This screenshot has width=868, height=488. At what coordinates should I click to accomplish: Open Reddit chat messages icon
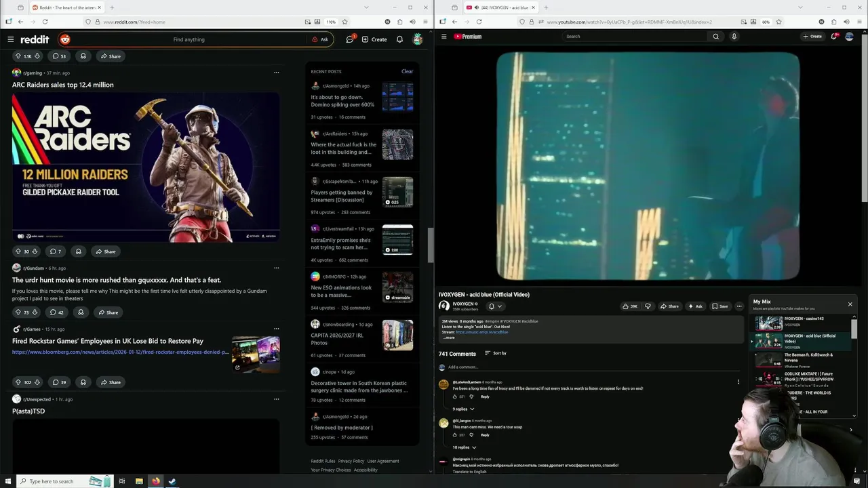click(350, 39)
